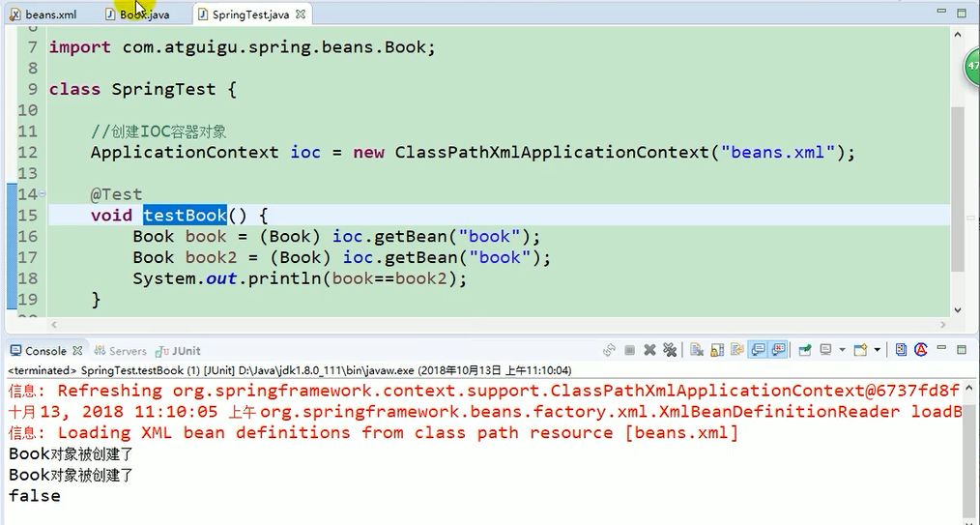Close the Console view tab
The height and width of the screenshot is (525, 980).
[x=77, y=350]
